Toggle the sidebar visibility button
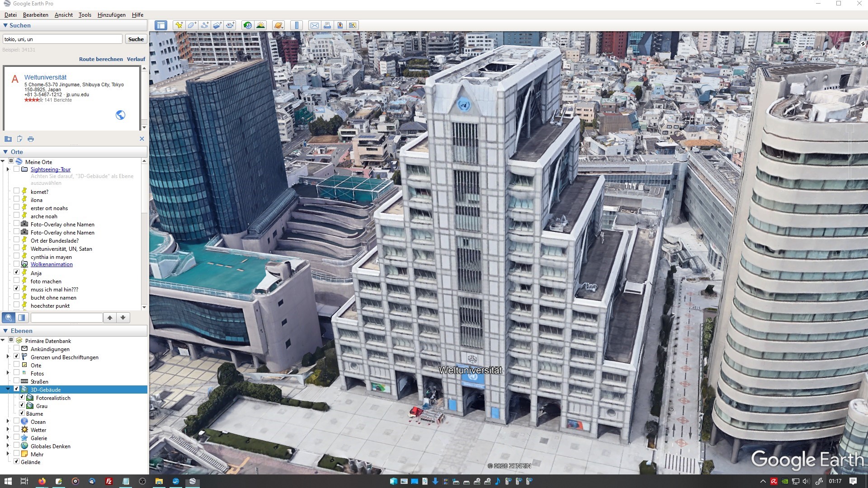 [x=160, y=25]
